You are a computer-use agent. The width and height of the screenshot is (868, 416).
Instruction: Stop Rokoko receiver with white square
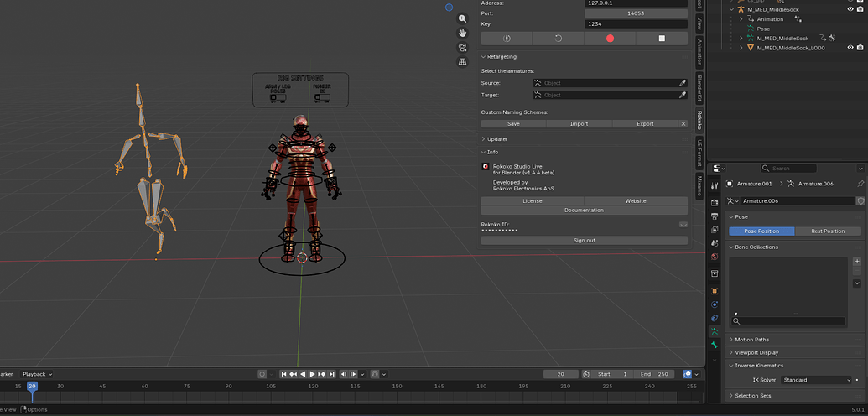[662, 39]
